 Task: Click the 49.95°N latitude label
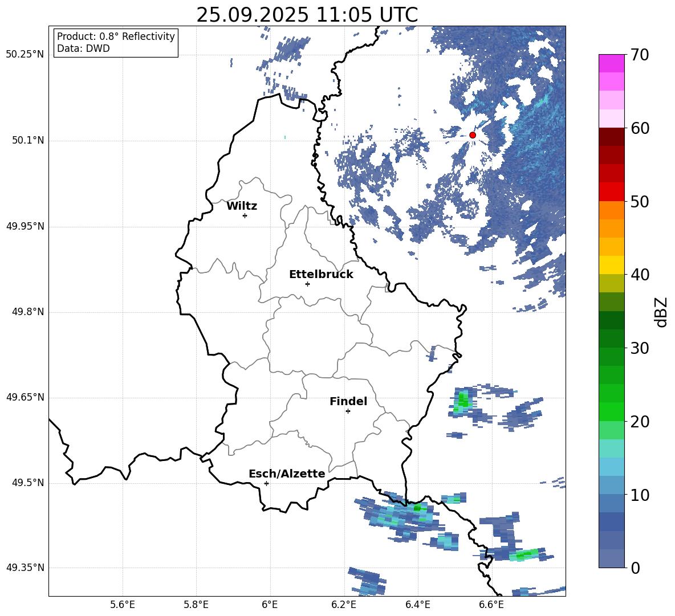[x=25, y=226]
